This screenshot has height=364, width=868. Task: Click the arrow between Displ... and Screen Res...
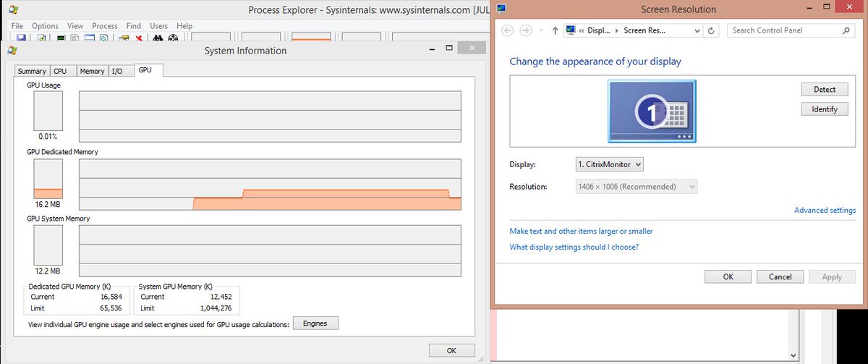[x=617, y=30]
